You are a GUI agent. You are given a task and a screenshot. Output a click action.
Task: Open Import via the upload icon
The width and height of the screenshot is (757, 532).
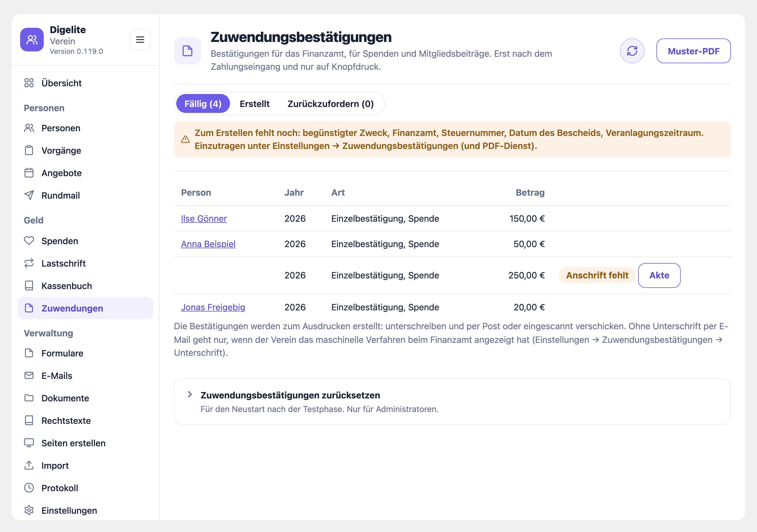coord(29,465)
